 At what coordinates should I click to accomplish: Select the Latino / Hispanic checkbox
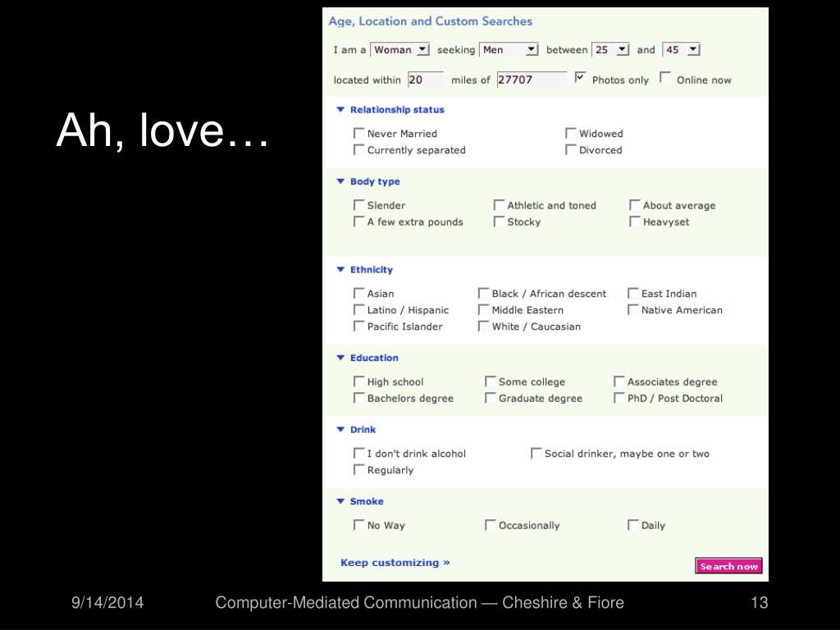359,309
